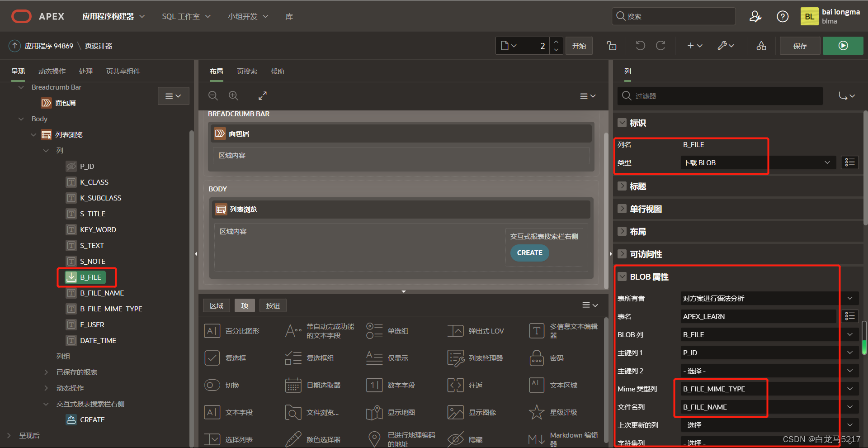Viewport: 868px width, 448px height.
Task: Click the top search field
Action: (x=674, y=16)
